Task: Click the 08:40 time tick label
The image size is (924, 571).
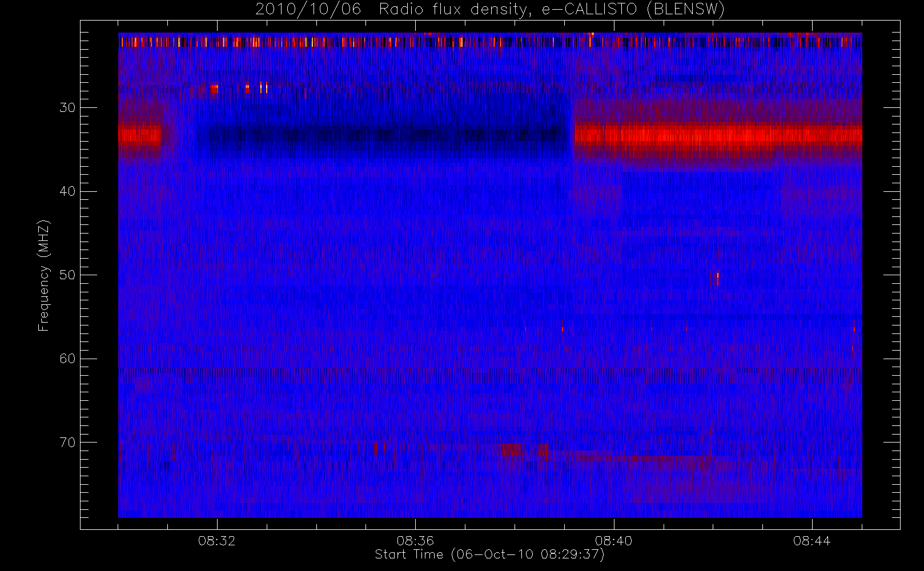Action: coord(613,541)
